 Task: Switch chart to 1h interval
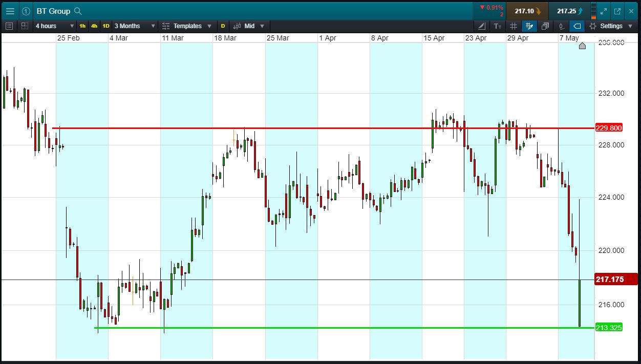click(82, 26)
